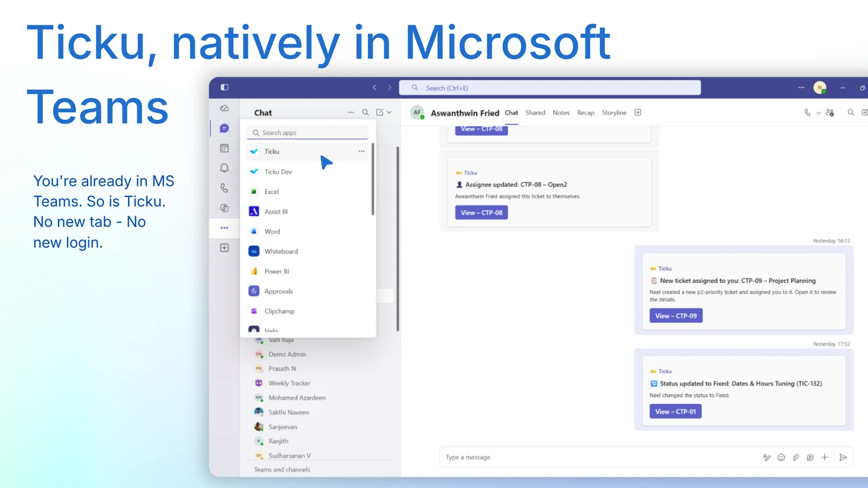868x488 pixels.
Task: Switch to the Notes tab
Action: (561, 113)
